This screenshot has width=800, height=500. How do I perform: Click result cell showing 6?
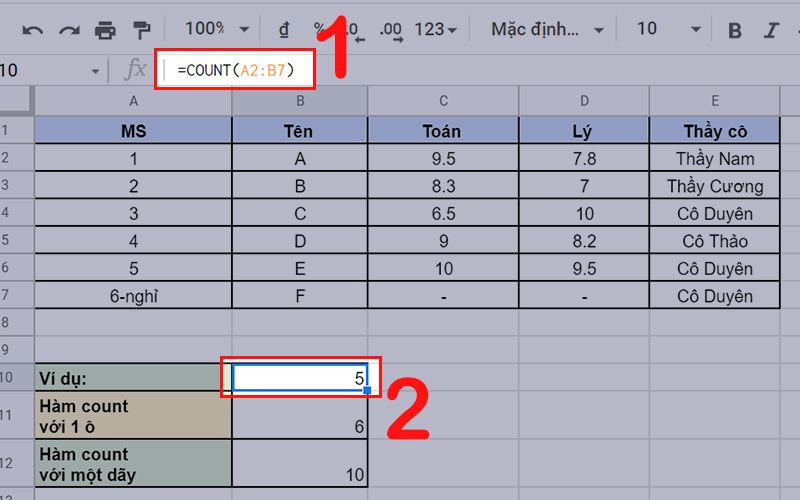[300, 415]
